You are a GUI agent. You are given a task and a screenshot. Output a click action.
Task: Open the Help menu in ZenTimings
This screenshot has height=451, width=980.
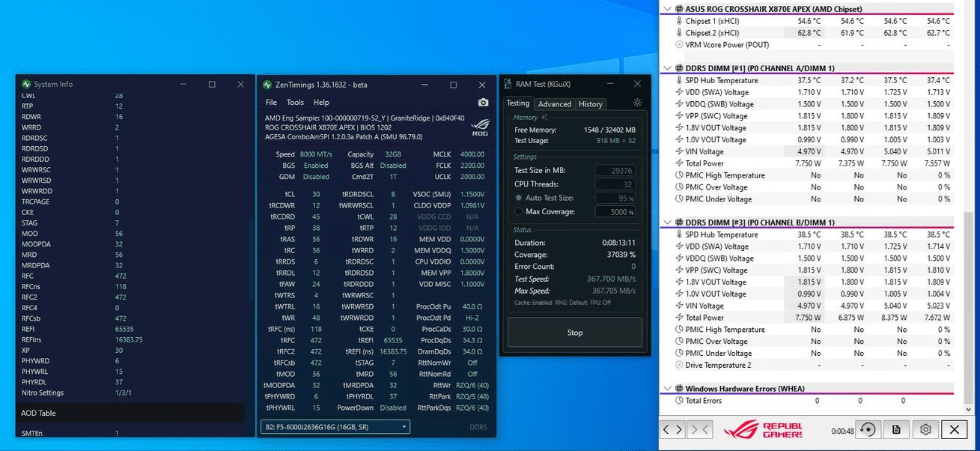(321, 103)
